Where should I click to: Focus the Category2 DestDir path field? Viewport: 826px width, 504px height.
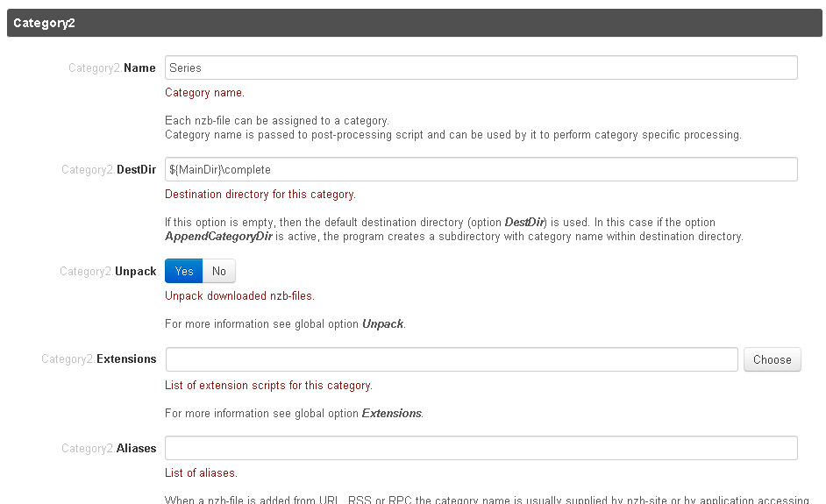click(x=481, y=169)
